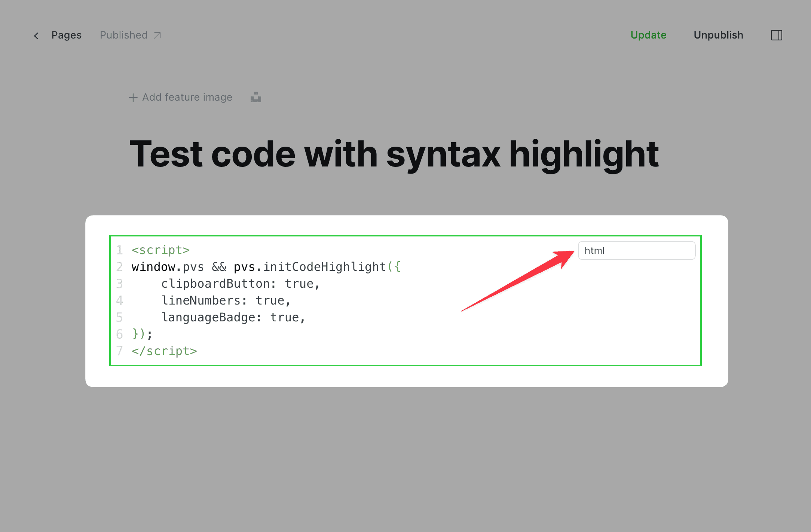Click the external-link arrow next to Published
Viewport: 811px width, 532px height.
[157, 35]
